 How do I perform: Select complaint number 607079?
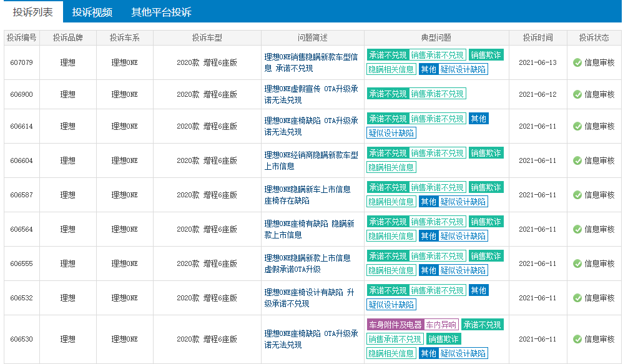[22, 62]
